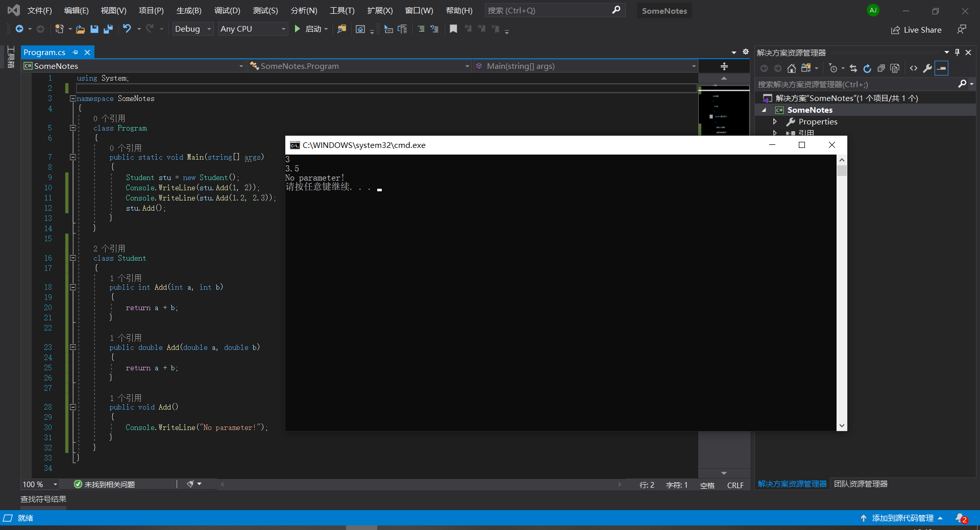Collapse the class Student code block
This screenshot has width=980, height=530.
pos(72,258)
